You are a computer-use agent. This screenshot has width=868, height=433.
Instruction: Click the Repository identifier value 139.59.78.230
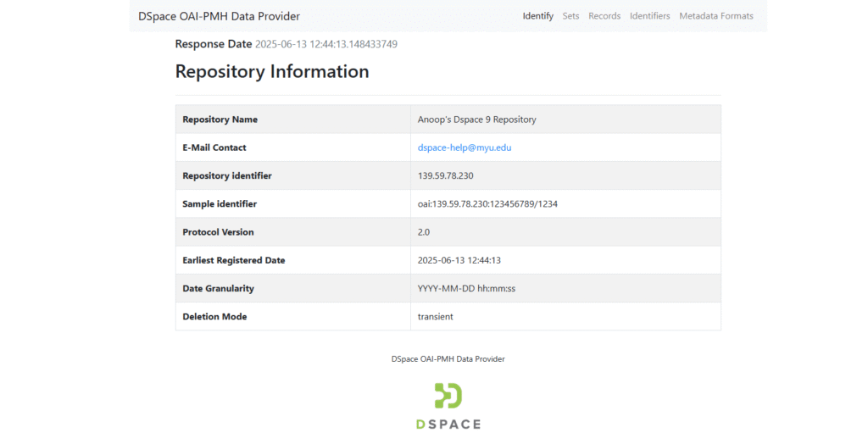coord(446,176)
